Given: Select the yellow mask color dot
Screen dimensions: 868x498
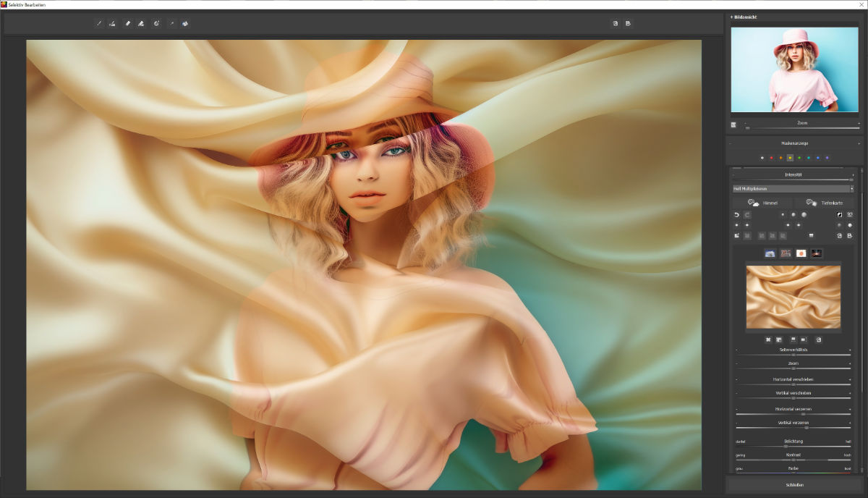Looking at the screenshot, I should [x=790, y=157].
